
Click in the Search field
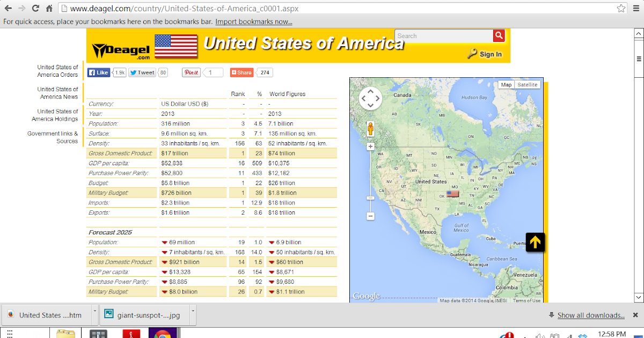pyautogui.click(x=444, y=36)
